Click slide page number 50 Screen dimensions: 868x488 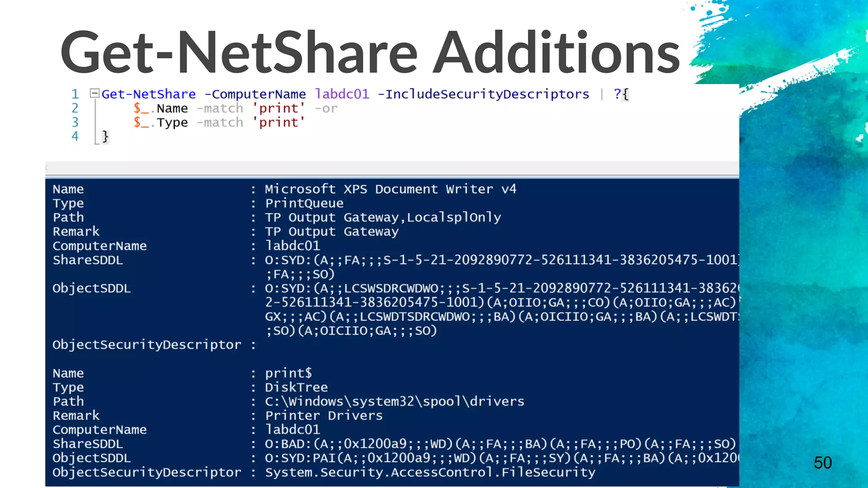pos(823,463)
